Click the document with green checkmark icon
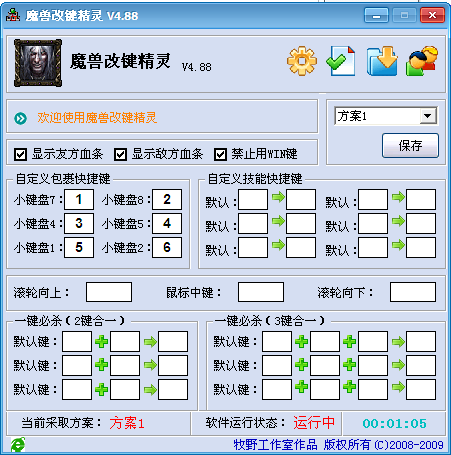451x455 pixels. coord(341,61)
